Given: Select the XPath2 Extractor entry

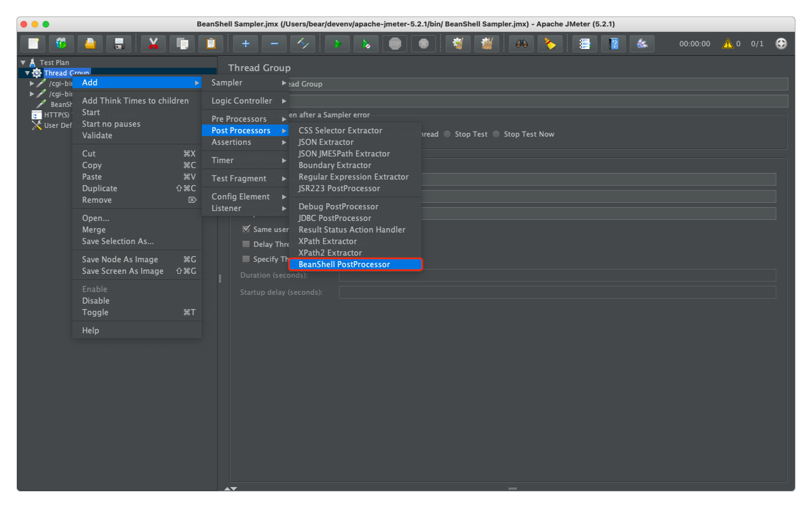Looking at the screenshot, I should pos(355,253).
